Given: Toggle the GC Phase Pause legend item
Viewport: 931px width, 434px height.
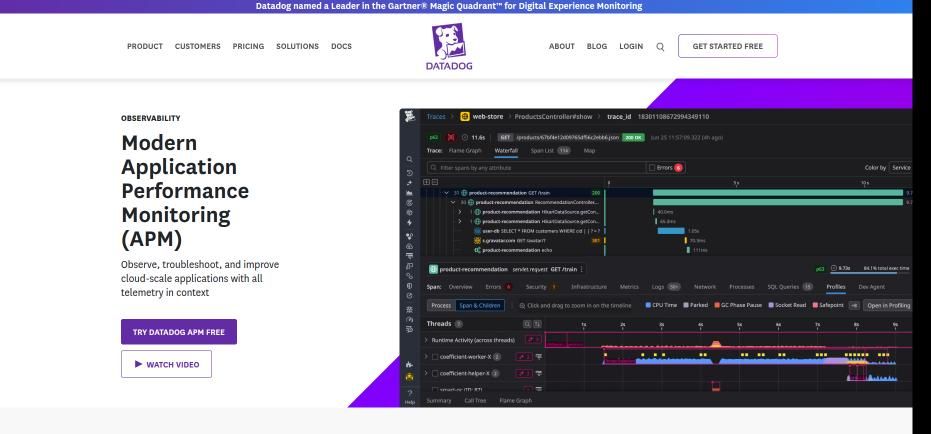Looking at the screenshot, I should click(x=738, y=305).
